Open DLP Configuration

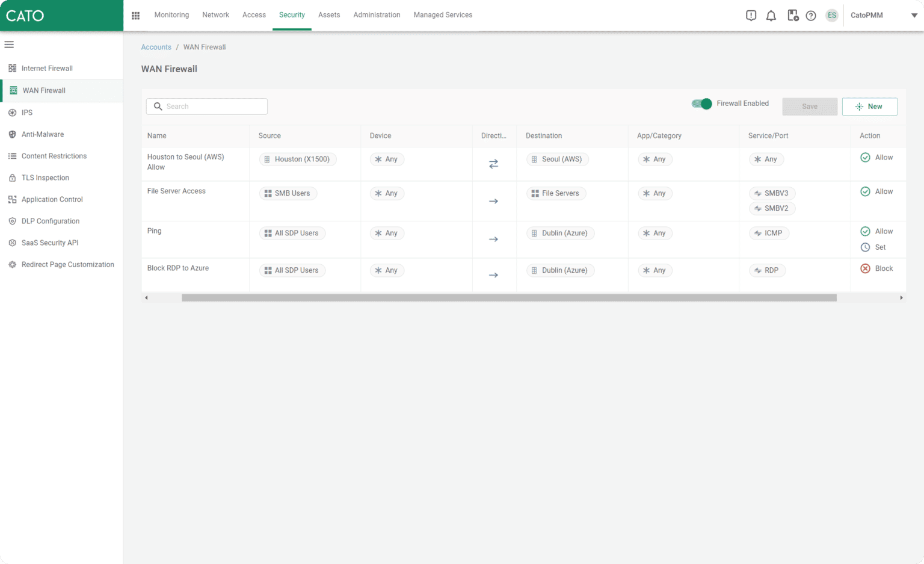coord(51,221)
